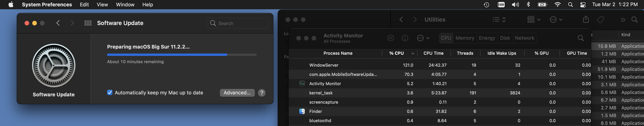
Task: Switch to the Memory tab
Action: pyautogui.click(x=465, y=38)
